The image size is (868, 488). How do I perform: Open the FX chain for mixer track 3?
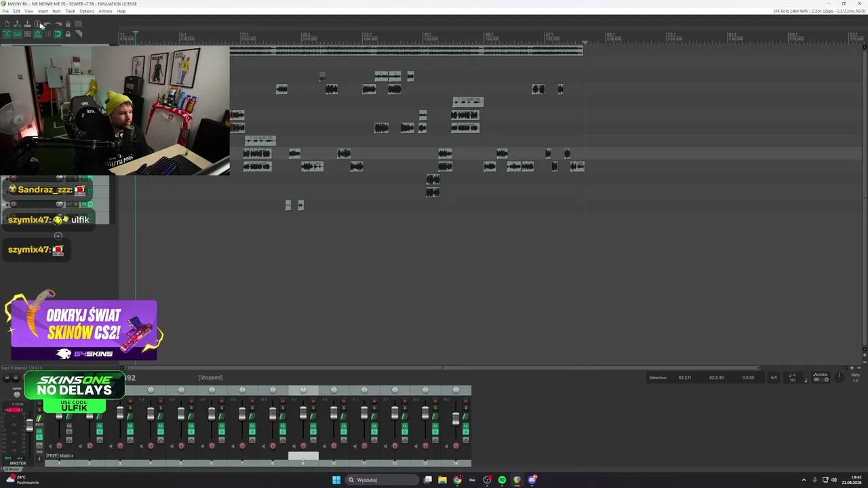129,426
